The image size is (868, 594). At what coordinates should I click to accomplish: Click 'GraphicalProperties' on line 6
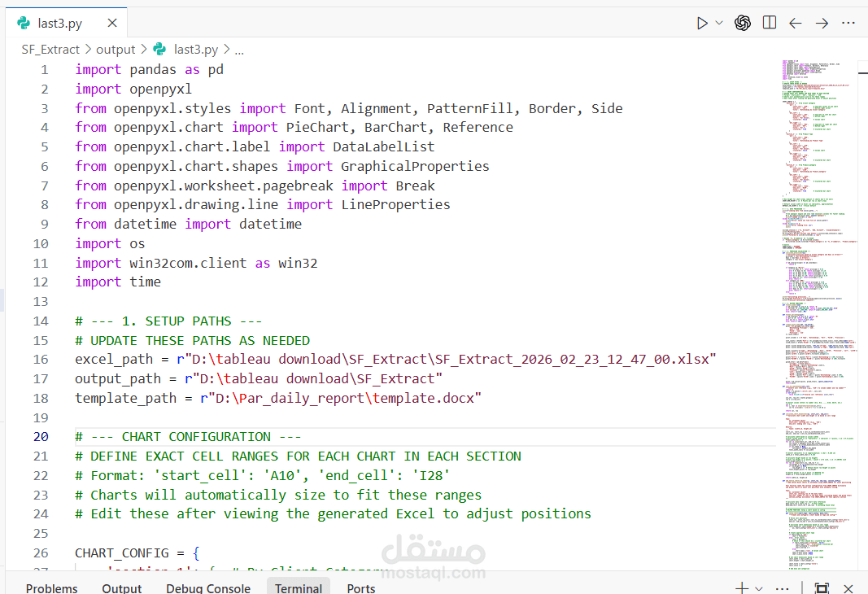(x=415, y=166)
